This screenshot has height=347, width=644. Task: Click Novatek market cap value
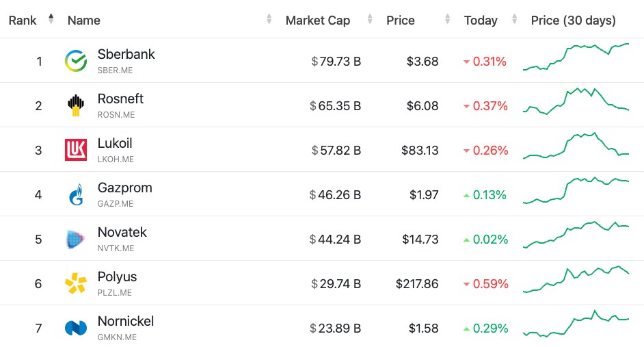[x=335, y=240]
